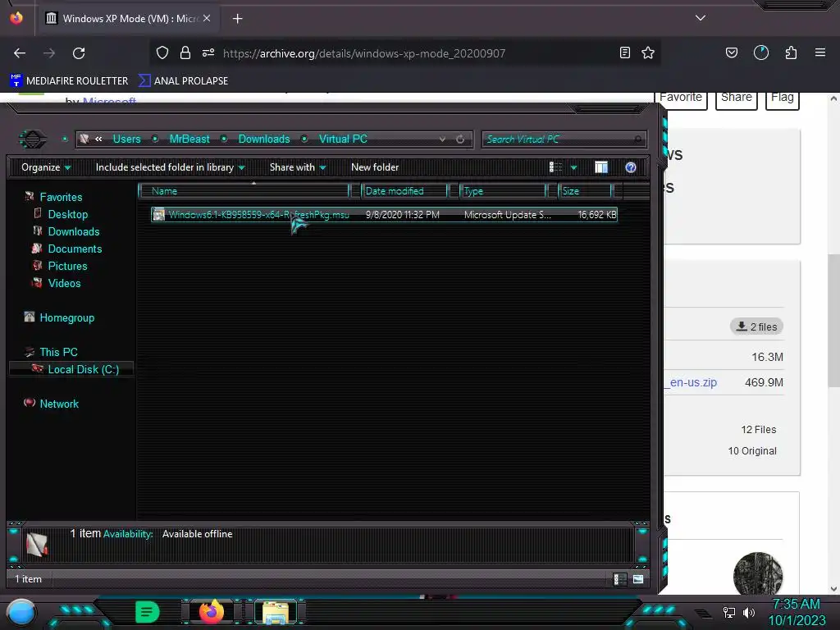Sort by the Size column header

585,190
